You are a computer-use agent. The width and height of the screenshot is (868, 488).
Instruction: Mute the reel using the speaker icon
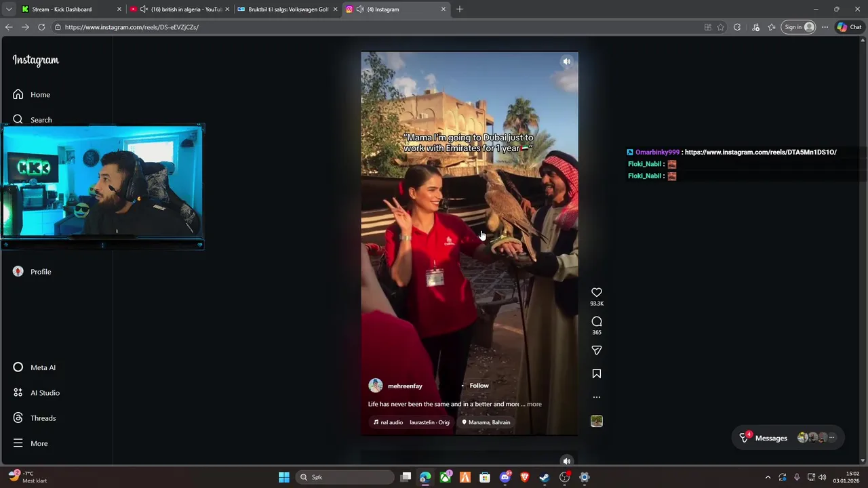coord(567,62)
